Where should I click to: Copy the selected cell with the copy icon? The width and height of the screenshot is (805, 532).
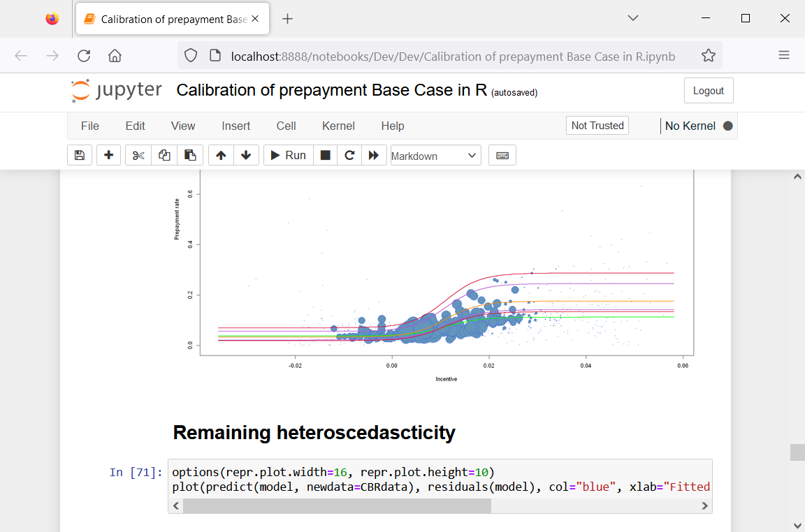coord(164,154)
